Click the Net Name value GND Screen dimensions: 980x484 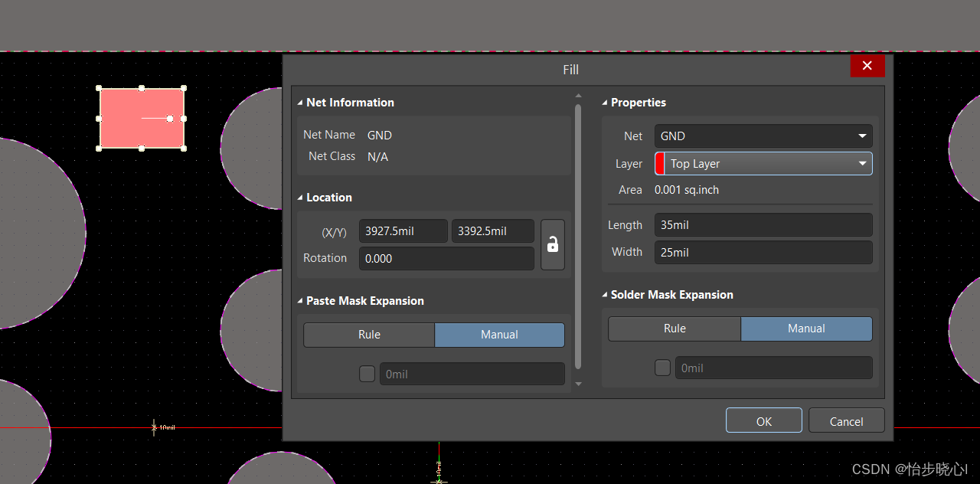(380, 136)
